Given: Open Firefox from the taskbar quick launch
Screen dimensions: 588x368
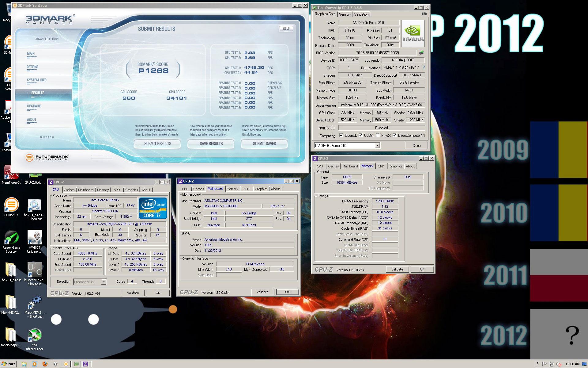Looking at the screenshot, I should point(45,364).
